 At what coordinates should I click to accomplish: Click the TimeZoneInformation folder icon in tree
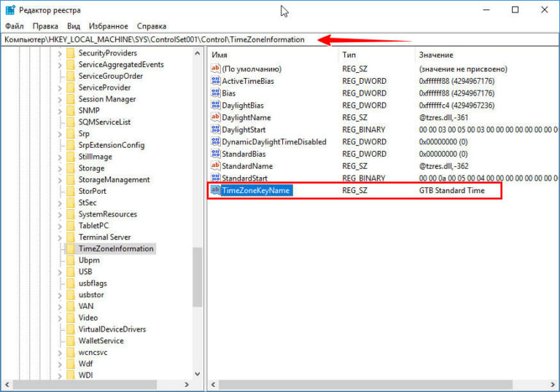(x=70, y=248)
